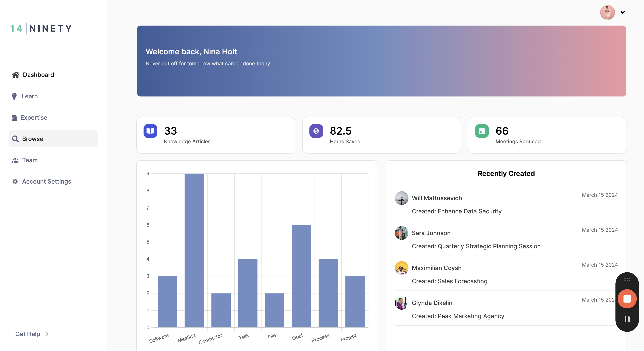The image size is (644, 351).
Task: Stop the screen recording
Action: click(x=627, y=299)
